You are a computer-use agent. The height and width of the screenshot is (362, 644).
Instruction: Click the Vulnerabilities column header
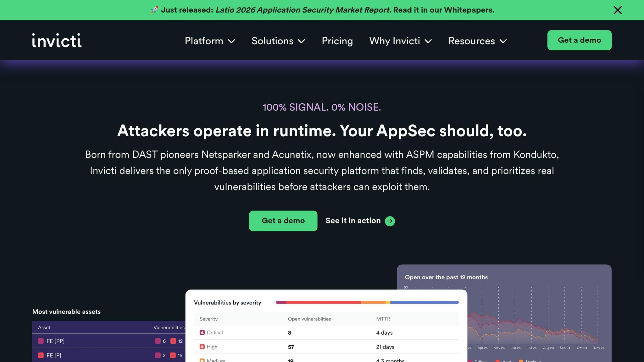(x=169, y=327)
